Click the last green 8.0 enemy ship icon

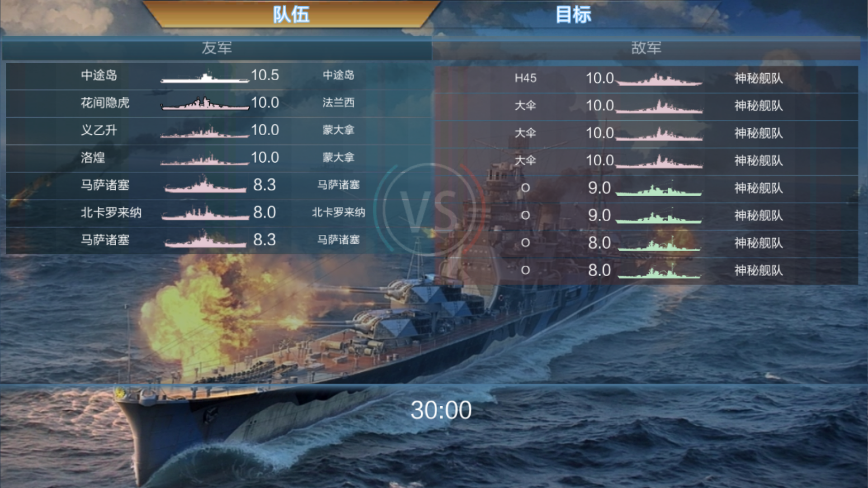tap(659, 272)
